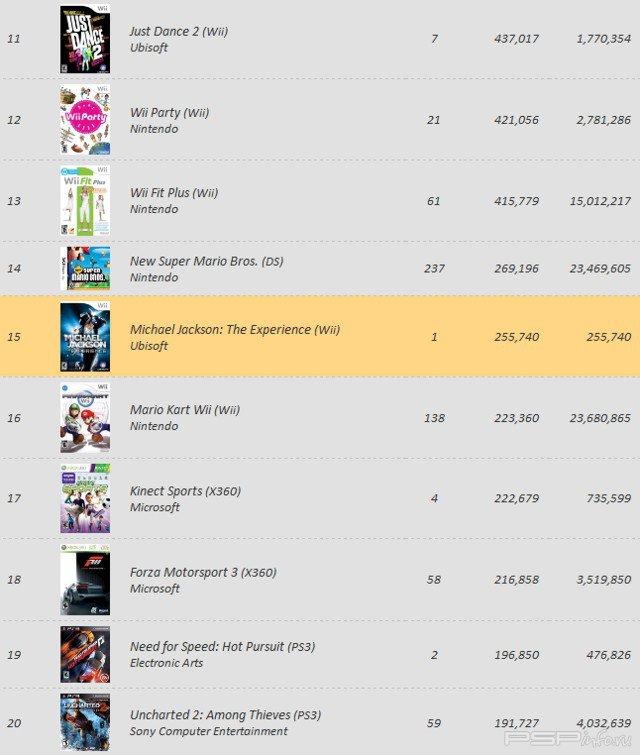Open the Michael Jackson: The Experience cover
The width and height of the screenshot is (640, 755).
84,337
